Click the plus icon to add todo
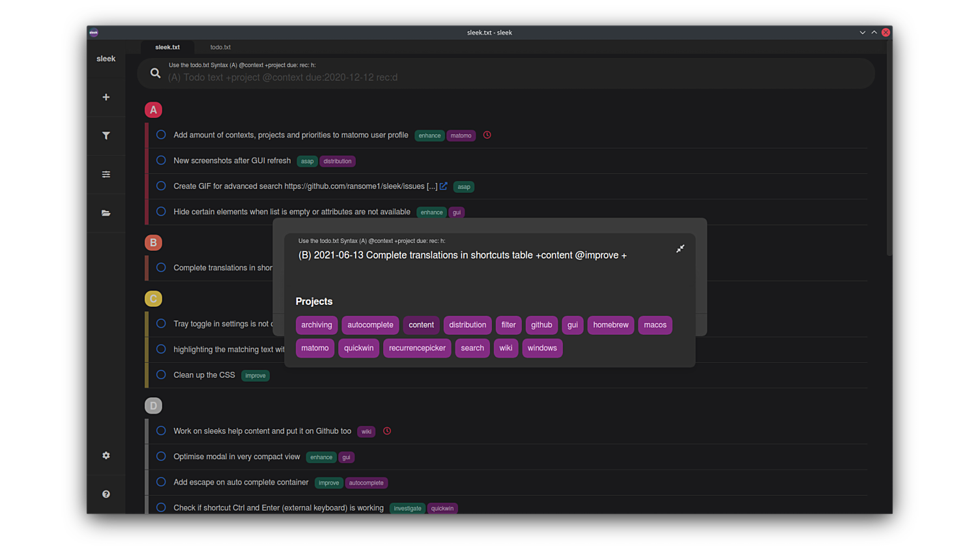The image size is (980, 551). click(106, 97)
